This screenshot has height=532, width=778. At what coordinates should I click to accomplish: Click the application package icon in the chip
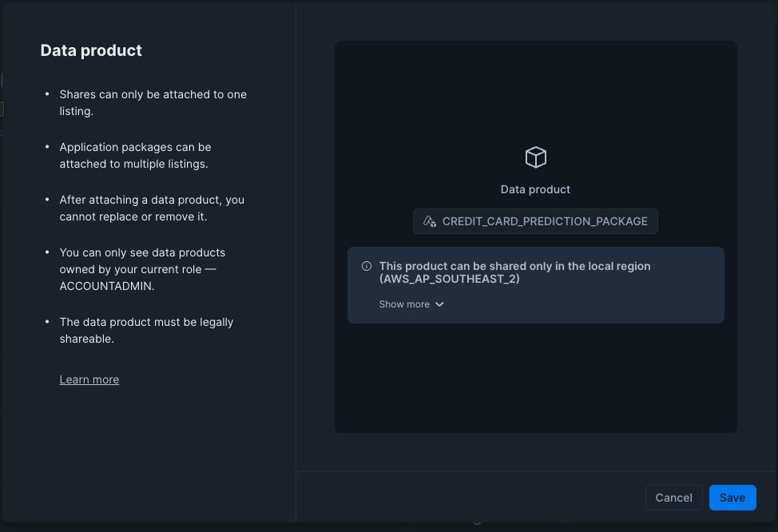tap(430, 221)
